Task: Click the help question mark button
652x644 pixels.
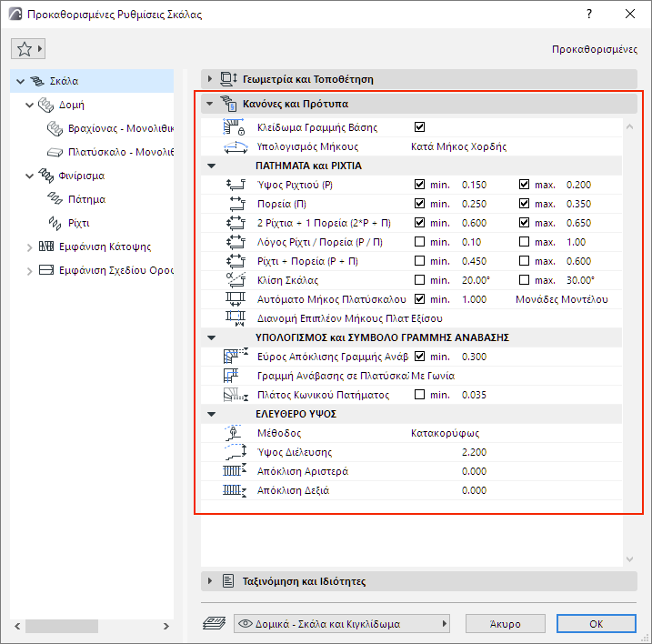Action: [x=589, y=15]
